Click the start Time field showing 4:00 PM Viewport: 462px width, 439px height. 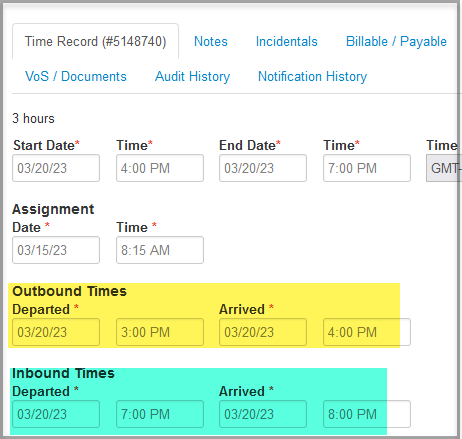click(x=160, y=168)
